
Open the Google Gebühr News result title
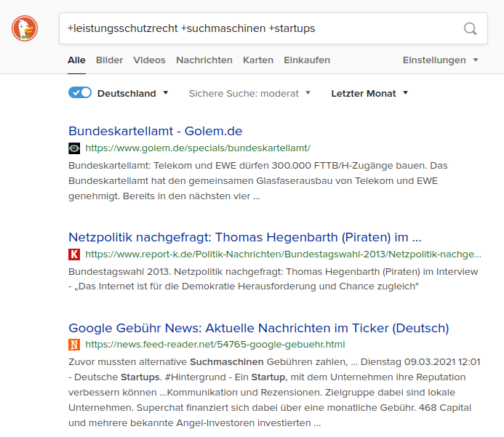[259, 328]
